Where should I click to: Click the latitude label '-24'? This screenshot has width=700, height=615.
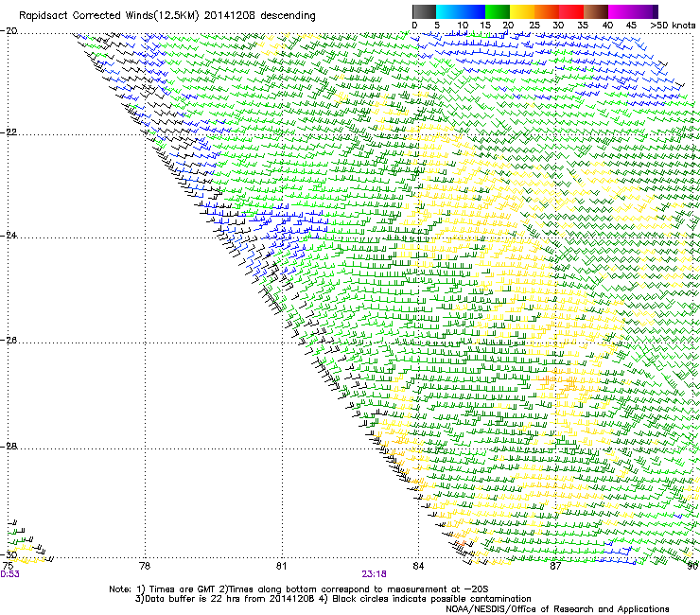tap(9, 235)
